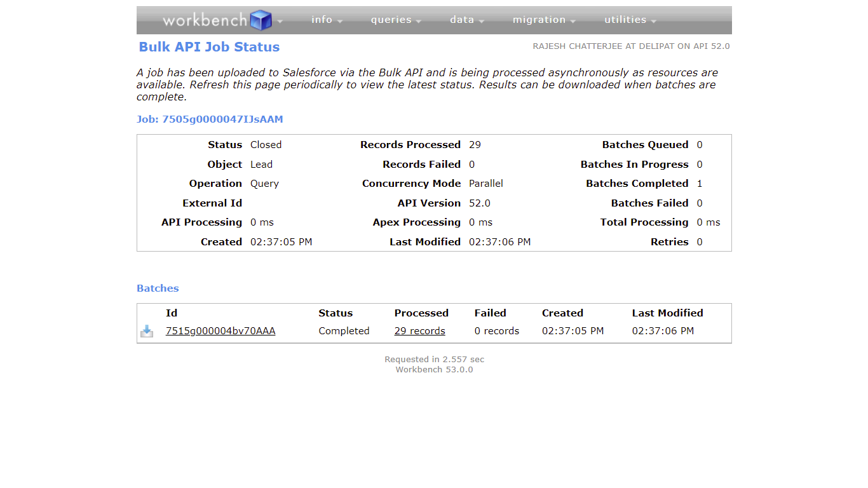Open the 29 records processed link
Viewport: 868px width, 488px height.
pos(420,331)
